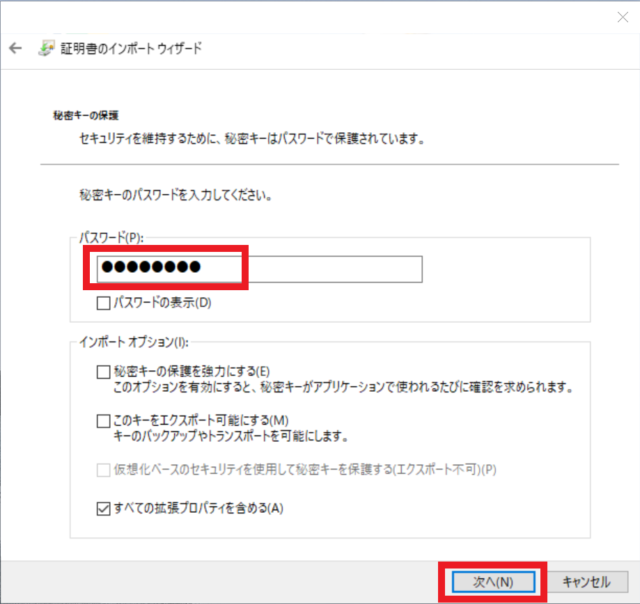Viewport: 640px width, 604px height.
Task: Check 秘密キーの保護を強力にする(E) option
Action: click(103, 372)
